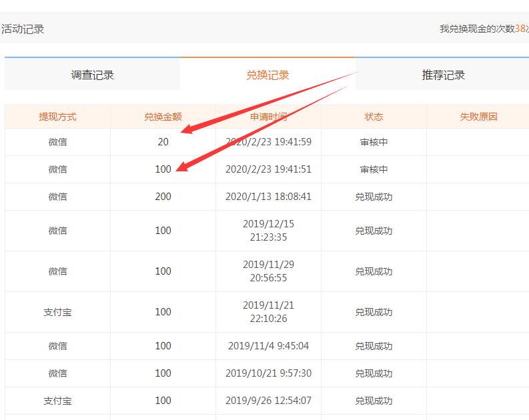
Task: Click 兑现成功 status in the 2020/1/13 row
Action: [x=374, y=197]
